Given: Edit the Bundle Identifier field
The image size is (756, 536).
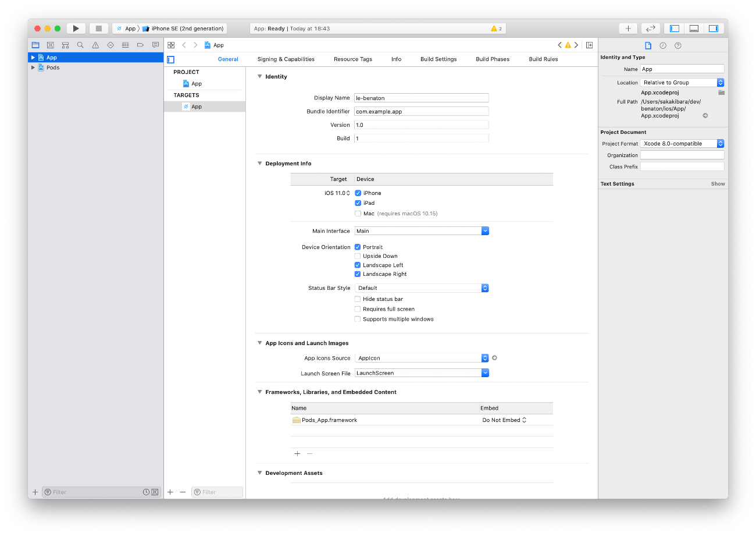Looking at the screenshot, I should (x=422, y=111).
